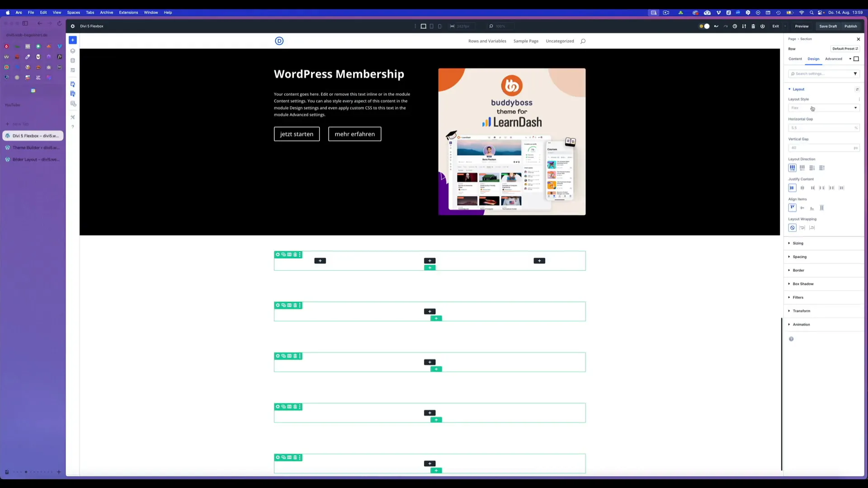Image resolution: width=868 pixels, height=488 pixels.
Task: Add module to first column of first row
Action: tap(320, 261)
